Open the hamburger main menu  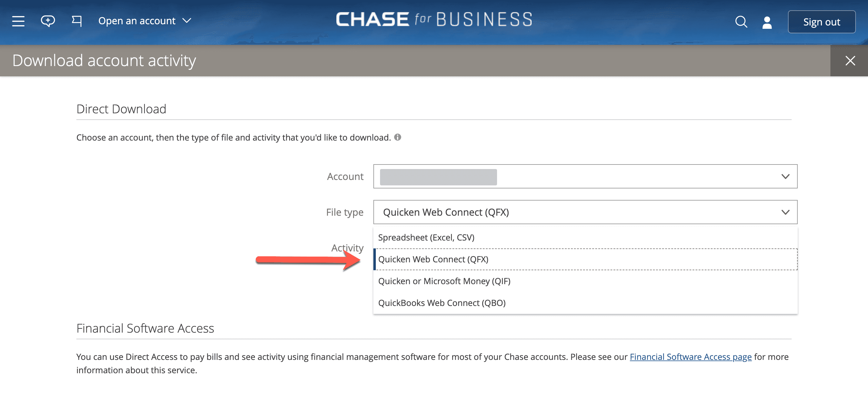click(18, 21)
